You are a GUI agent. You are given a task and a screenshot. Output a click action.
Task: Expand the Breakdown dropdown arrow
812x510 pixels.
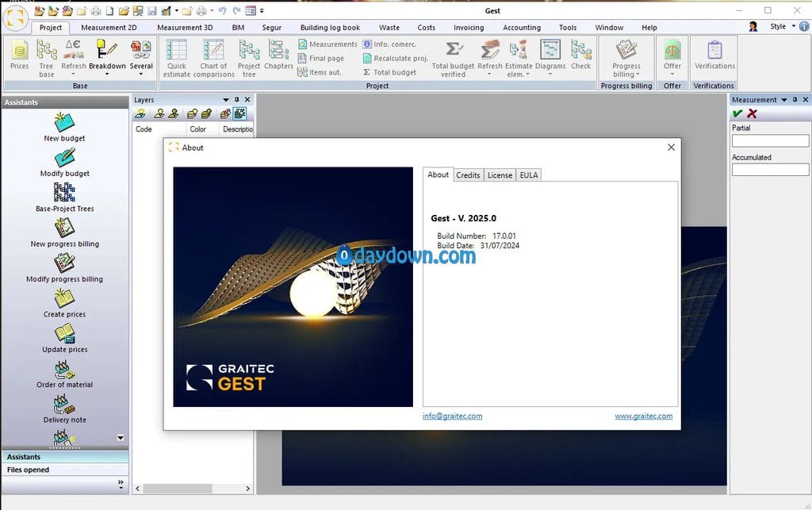click(107, 74)
